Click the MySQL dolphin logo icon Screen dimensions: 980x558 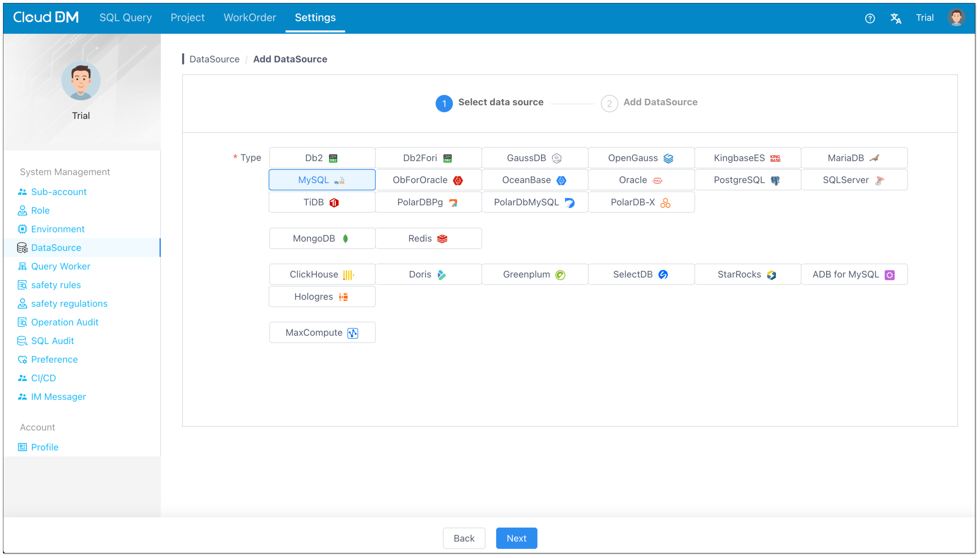pyautogui.click(x=340, y=181)
